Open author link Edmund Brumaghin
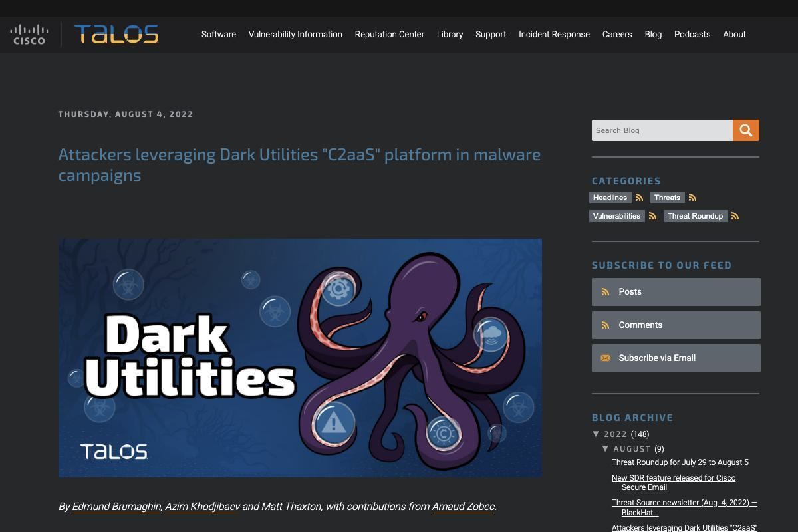This screenshot has height=532, width=798. tap(116, 507)
